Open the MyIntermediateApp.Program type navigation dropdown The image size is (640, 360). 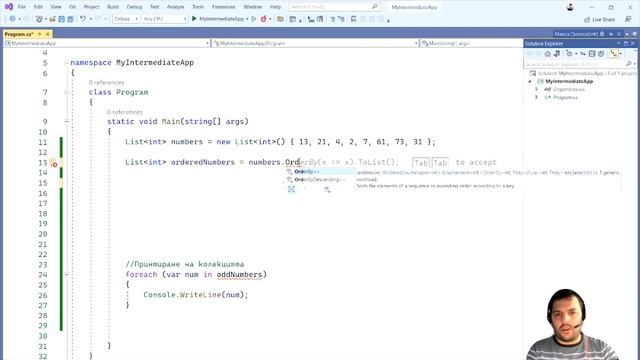[x=316, y=43]
